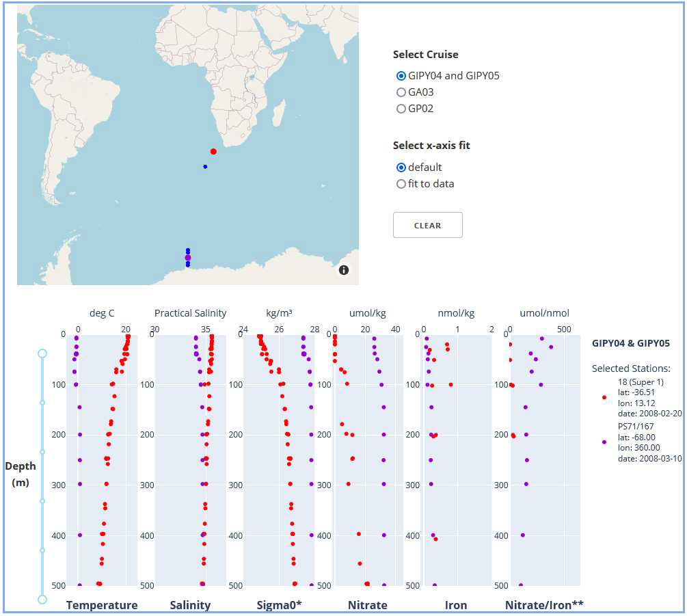Viewport: 687px width, 616px height.
Task: Click the "Sigma0*" plot title
Action: 279,605
